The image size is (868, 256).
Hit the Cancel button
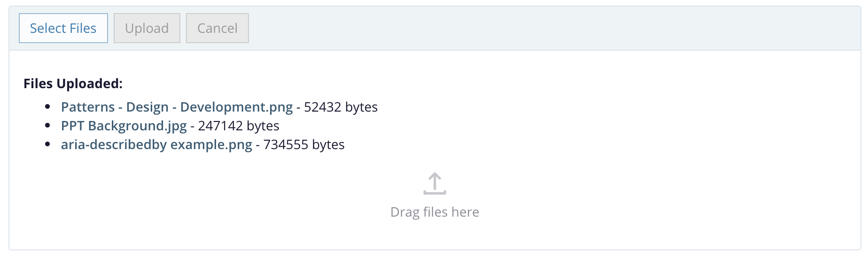(217, 28)
